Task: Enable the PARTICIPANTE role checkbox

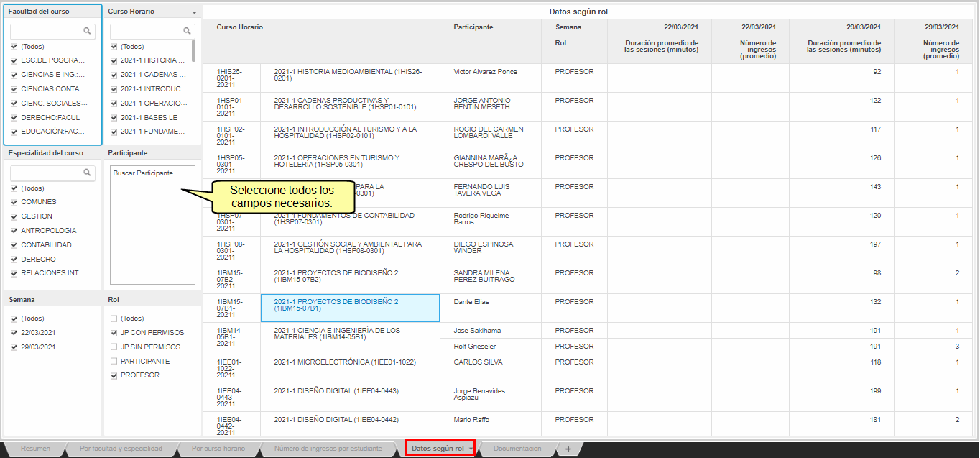Action: click(x=114, y=361)
